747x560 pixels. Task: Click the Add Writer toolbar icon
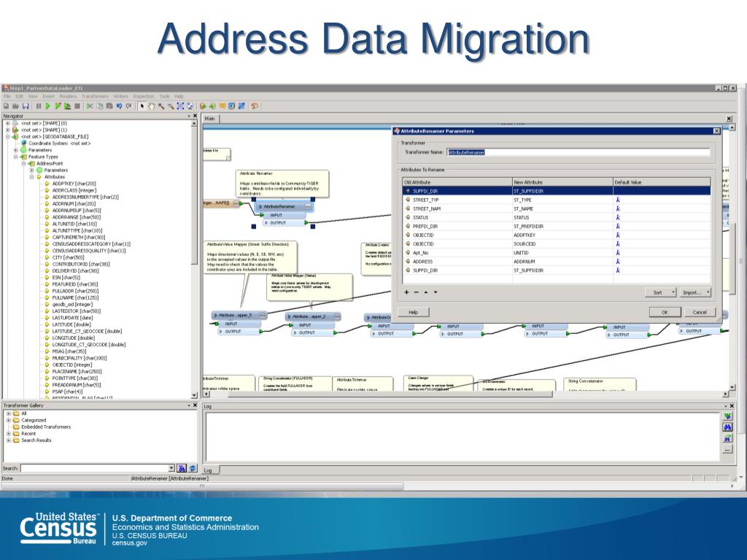[x=212, y=106]
